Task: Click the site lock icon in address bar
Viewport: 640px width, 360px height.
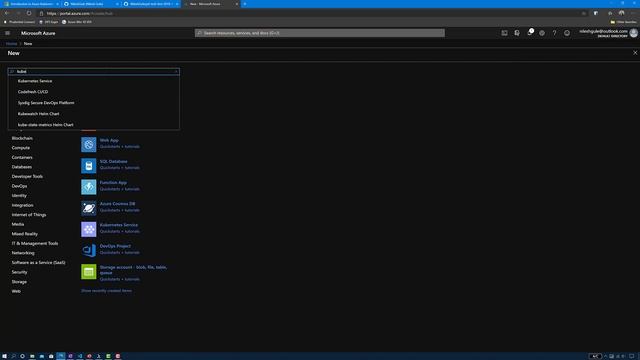Action: (x=41, y=13)
